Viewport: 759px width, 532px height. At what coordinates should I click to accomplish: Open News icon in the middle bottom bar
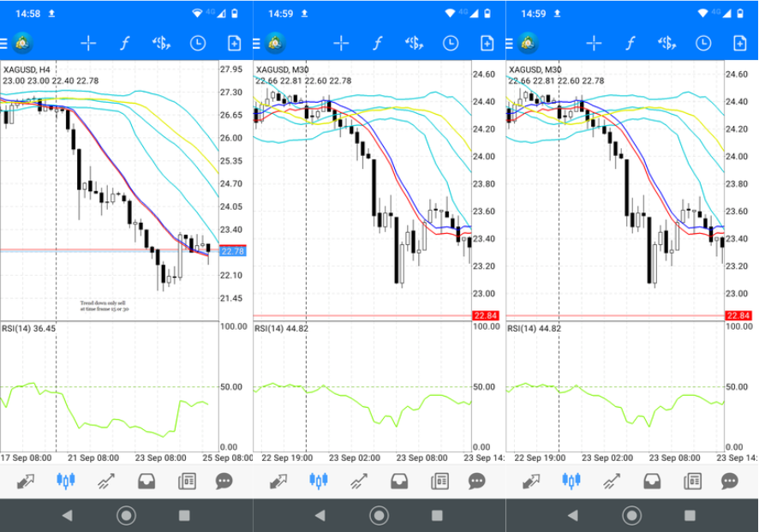click(x=439, y=481)
